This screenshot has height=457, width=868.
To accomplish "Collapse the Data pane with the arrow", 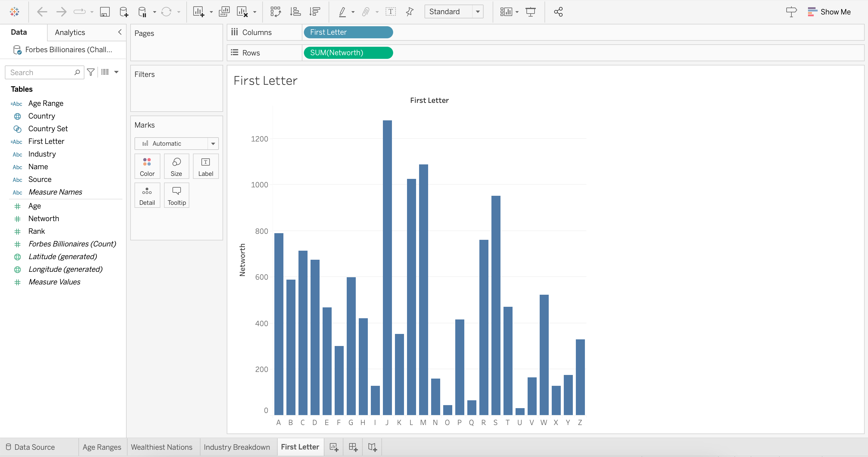I will (x=120, y=32).
